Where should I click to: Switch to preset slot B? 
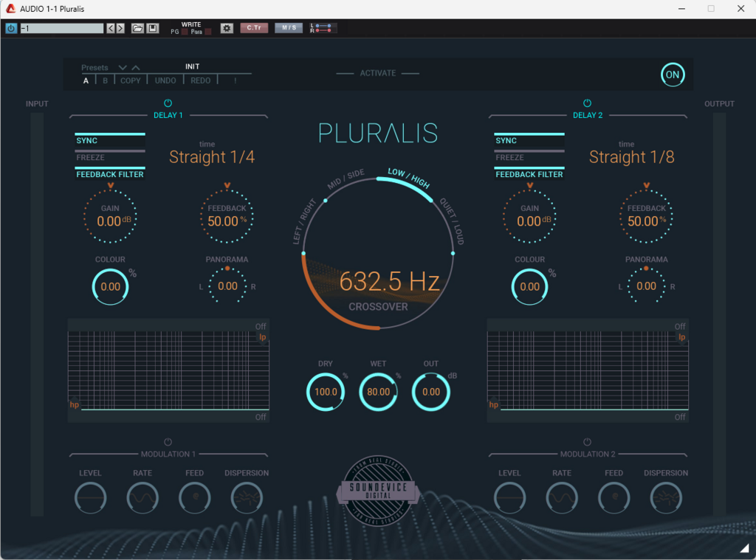[x=105, y=80]
